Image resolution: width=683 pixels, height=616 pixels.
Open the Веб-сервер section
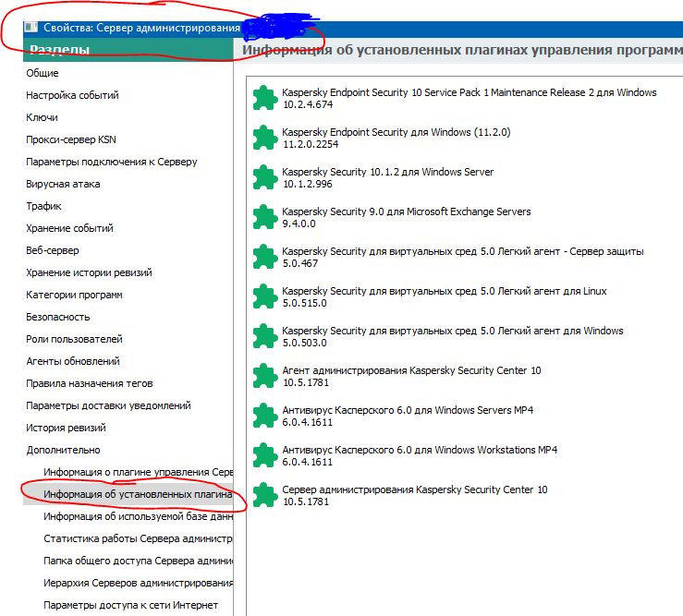tap(53, 251)
